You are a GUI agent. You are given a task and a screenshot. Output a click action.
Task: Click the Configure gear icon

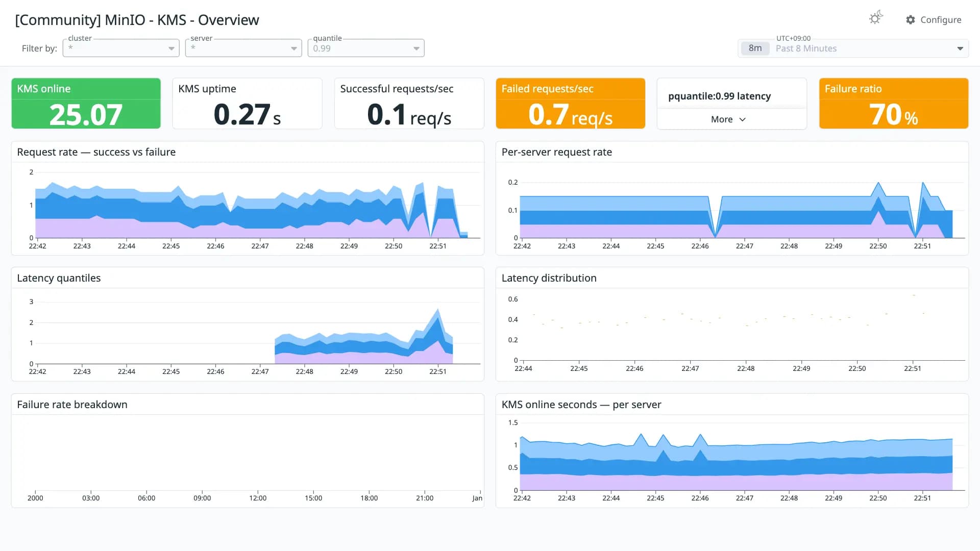[x=911, y=20]
